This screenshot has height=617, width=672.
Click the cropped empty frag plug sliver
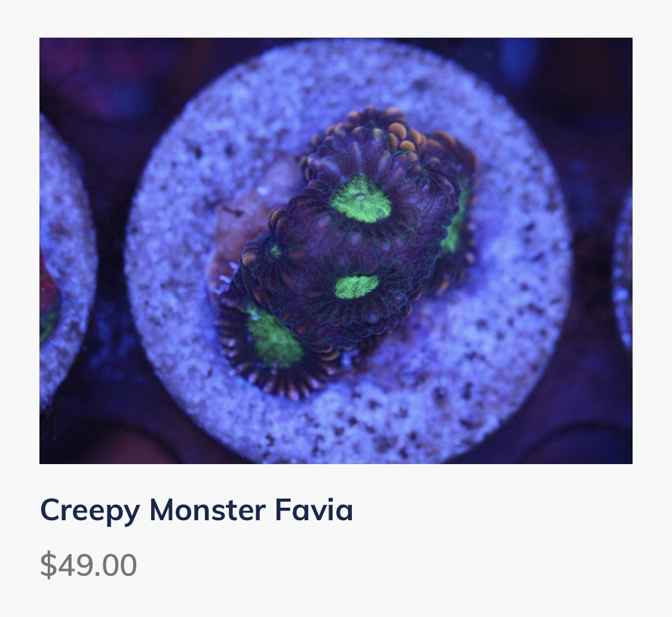(x=622, y=268)
